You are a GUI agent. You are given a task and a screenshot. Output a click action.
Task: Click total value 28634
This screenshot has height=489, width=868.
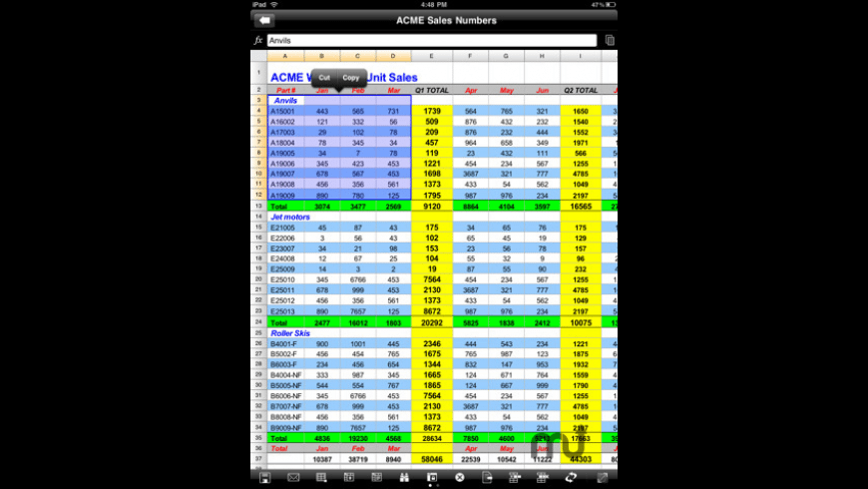(432, 438)
